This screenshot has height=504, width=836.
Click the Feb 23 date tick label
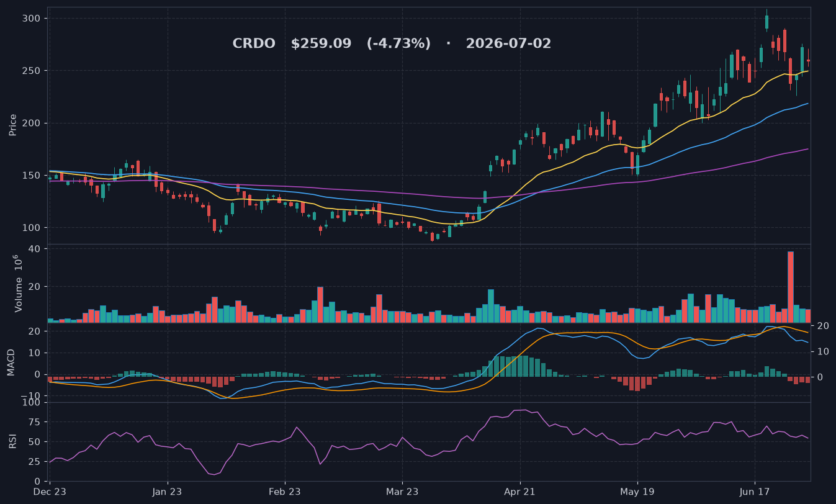[x=285, y=492]
